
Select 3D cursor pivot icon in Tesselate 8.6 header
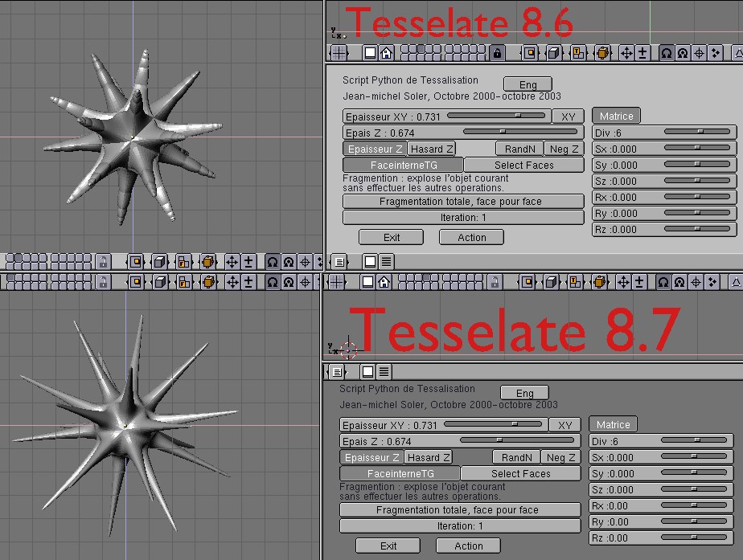[699, 52]
